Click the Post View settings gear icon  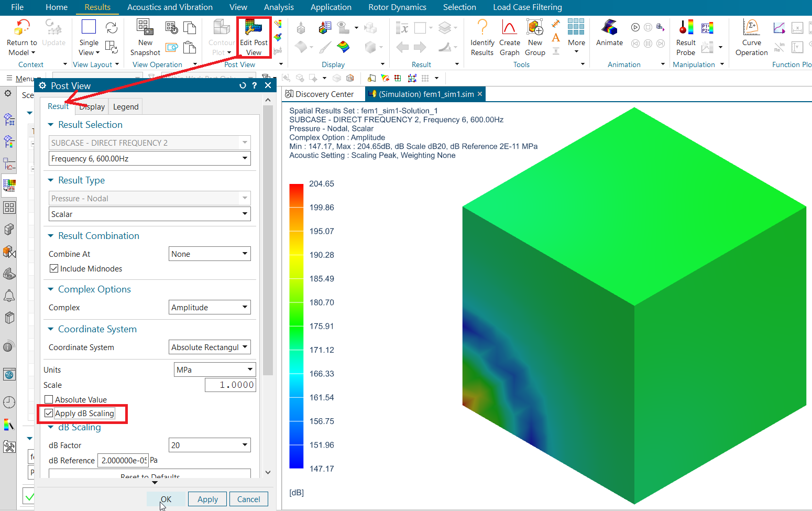[42, 85]
